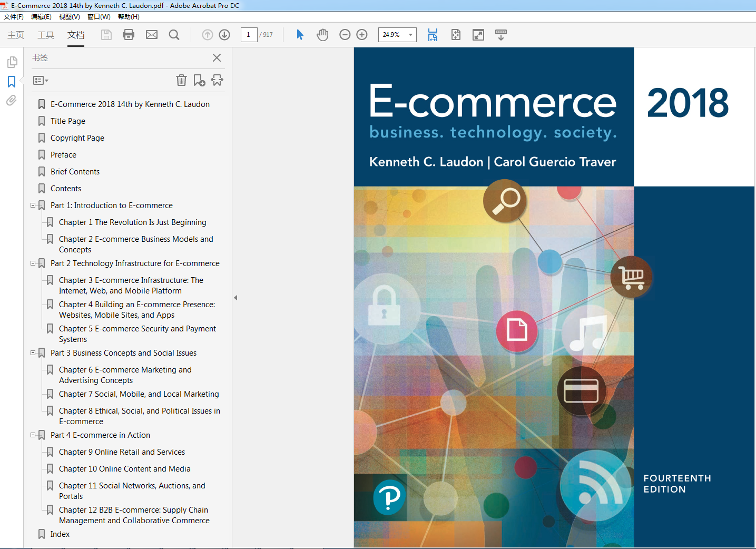Open Chapter 10 Online Content and Media
756x549 pixels.
125,469
